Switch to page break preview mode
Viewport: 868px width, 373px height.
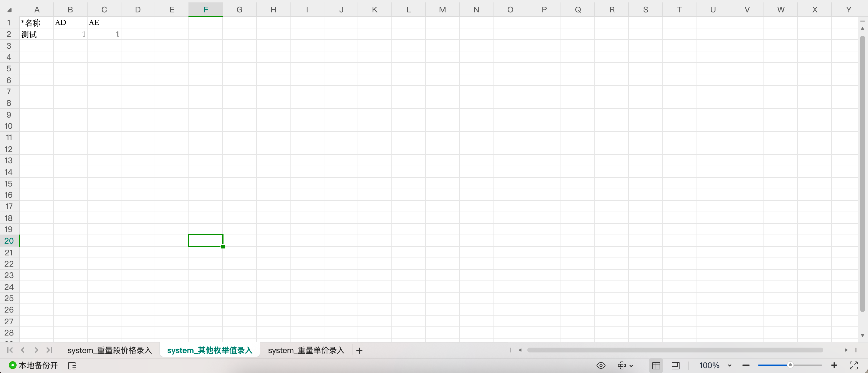click(x=675, y=365)
